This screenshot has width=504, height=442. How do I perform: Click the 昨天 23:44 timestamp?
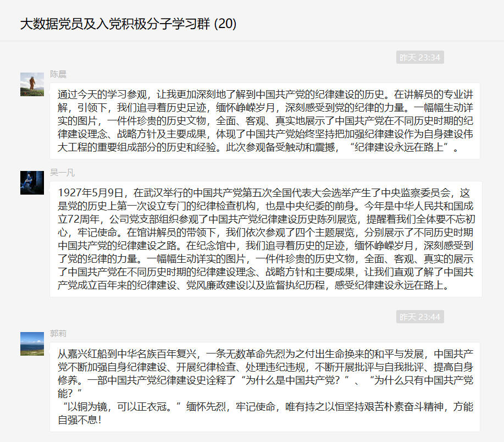[x=420, y=317]
